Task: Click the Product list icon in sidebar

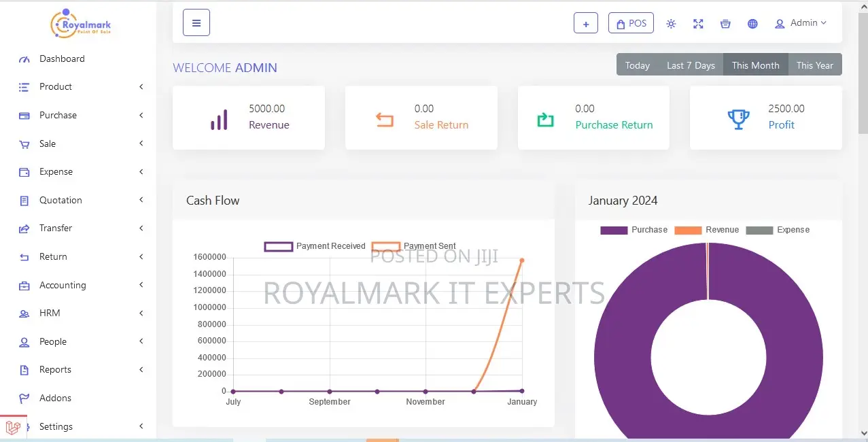Action: tap(24, 87)
